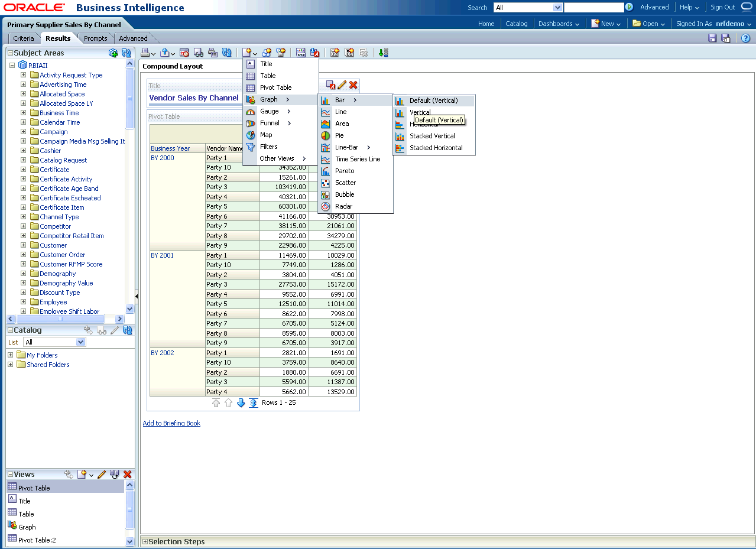756x549 pixels.
Task: Collapse the Views pane
Action: pyautogui.click(x=10, y=475)
